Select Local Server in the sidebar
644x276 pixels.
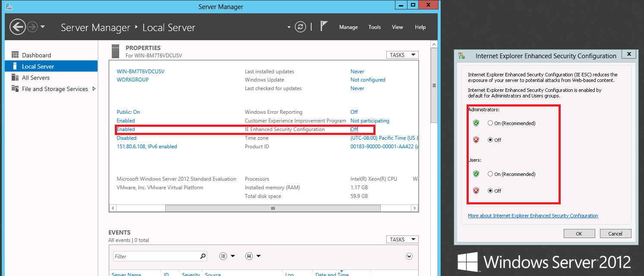(x=51, y=66)
